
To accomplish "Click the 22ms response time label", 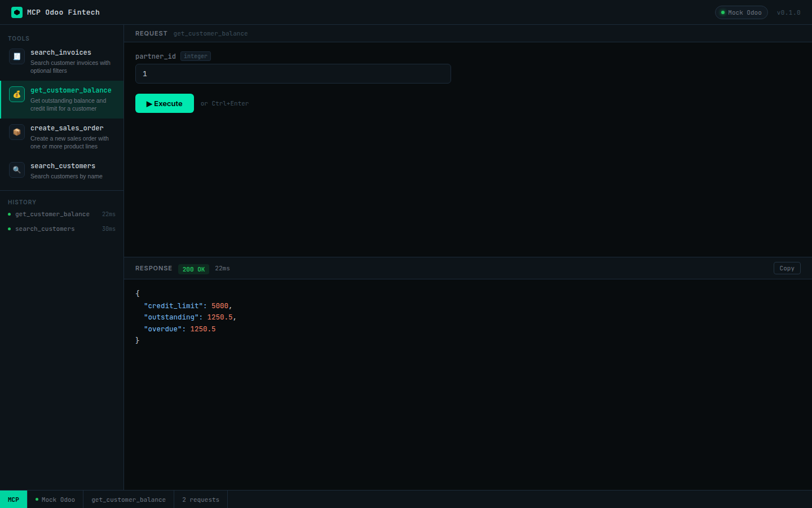I will click(x=222, y=269).
